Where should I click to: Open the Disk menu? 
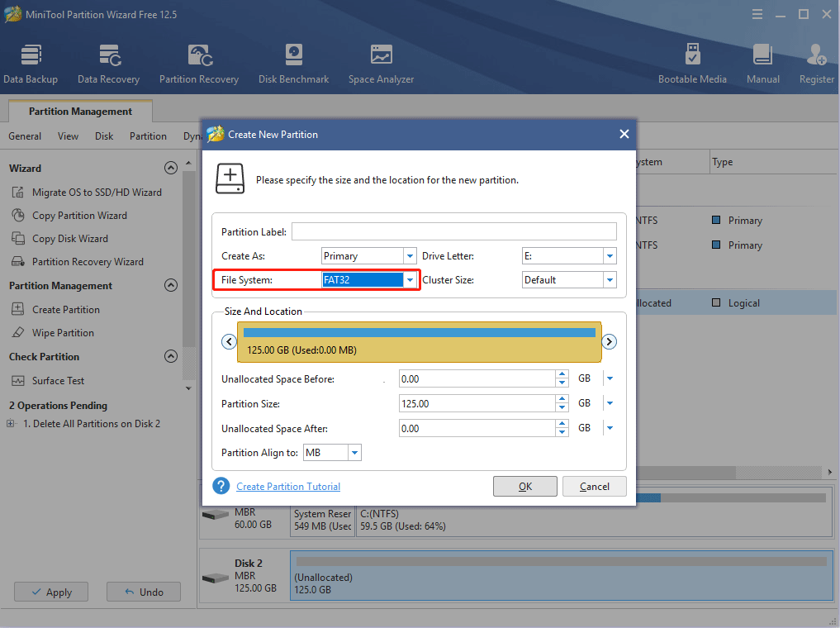(104, 136)
